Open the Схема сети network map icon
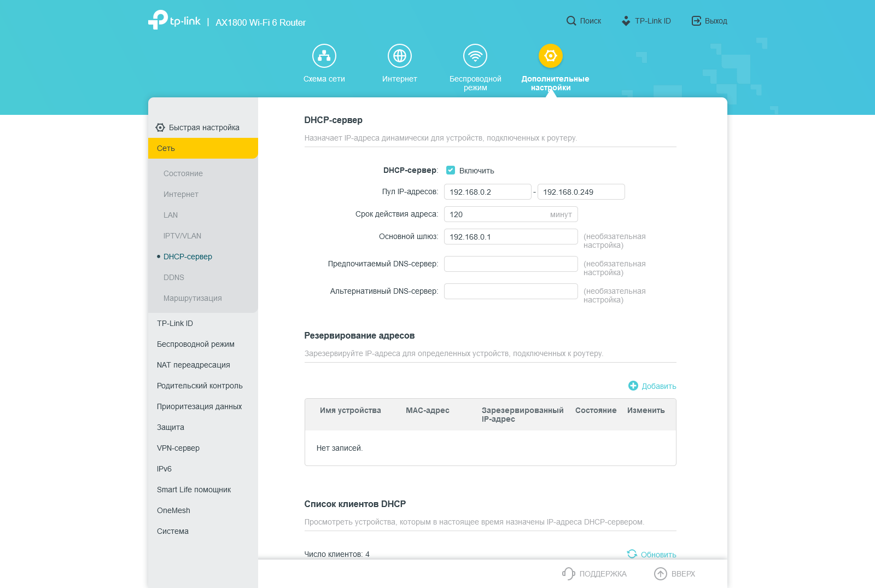 click(x=324, y=56)
